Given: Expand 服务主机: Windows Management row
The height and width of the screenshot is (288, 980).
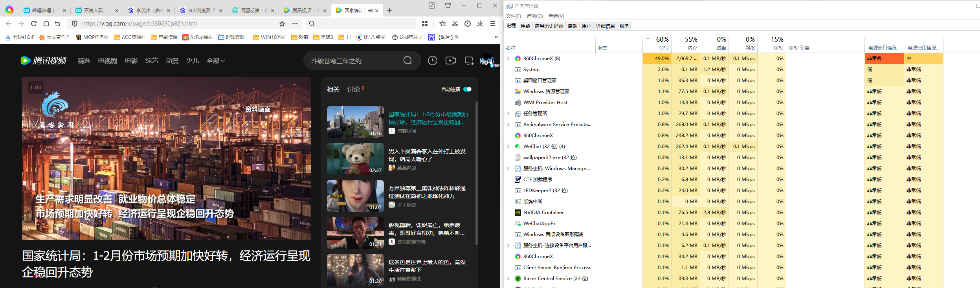Looking at the screenshot, I should coord(508,168).
